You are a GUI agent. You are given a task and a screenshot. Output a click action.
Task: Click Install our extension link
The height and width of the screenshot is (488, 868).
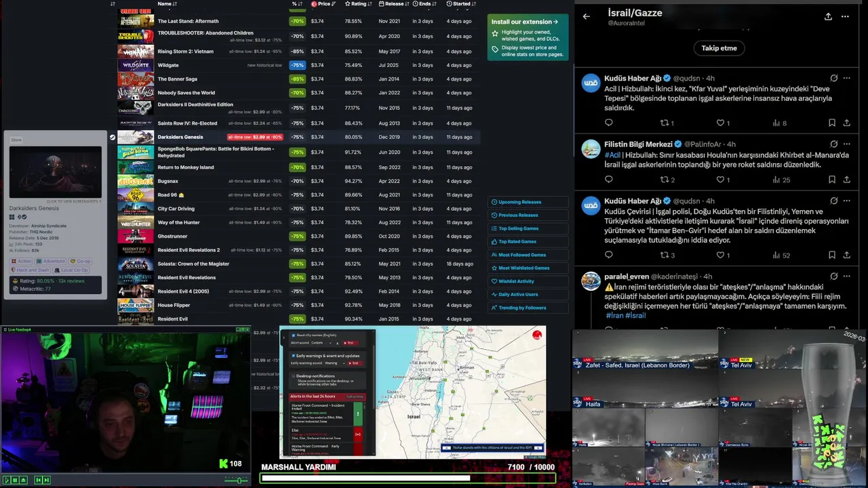524,22
